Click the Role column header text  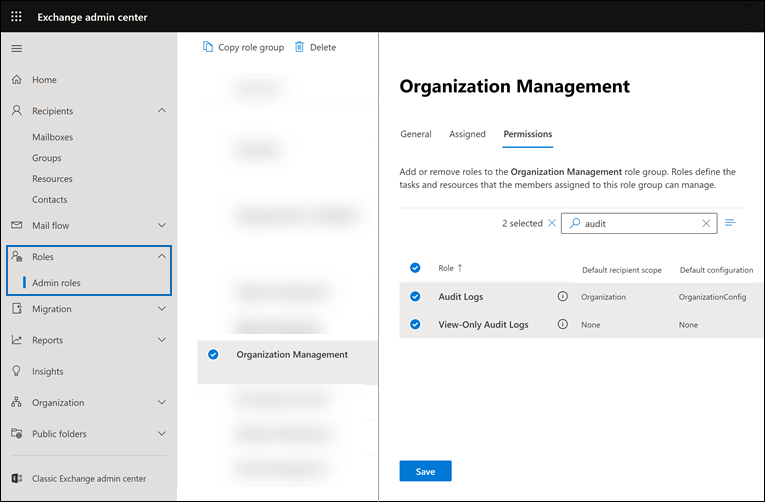coord(445,268)
